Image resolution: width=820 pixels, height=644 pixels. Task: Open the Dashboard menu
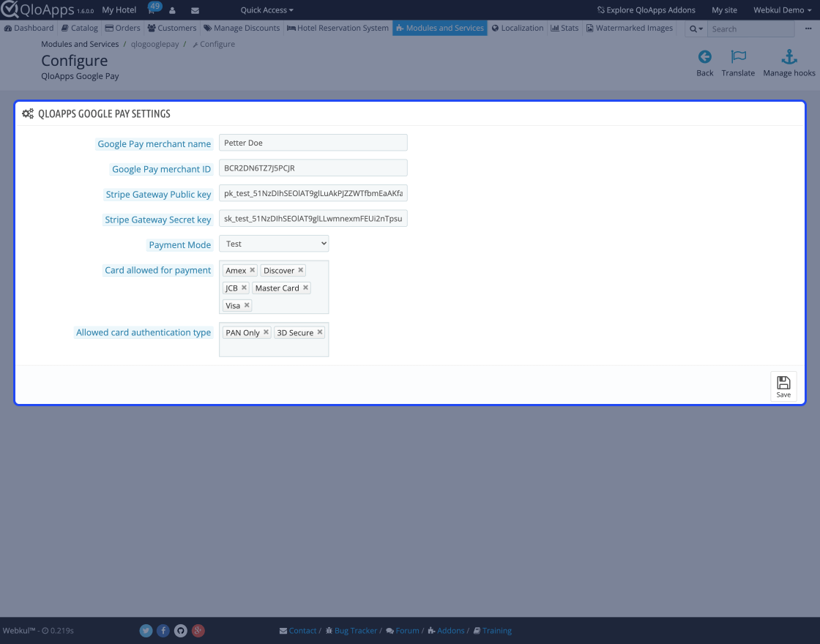[29, 29]
